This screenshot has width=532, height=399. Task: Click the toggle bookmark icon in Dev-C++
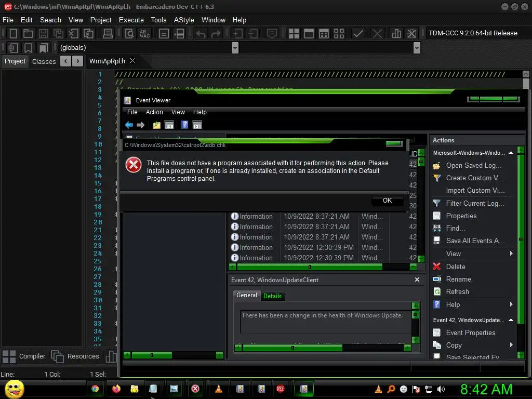tap(28, 48)
